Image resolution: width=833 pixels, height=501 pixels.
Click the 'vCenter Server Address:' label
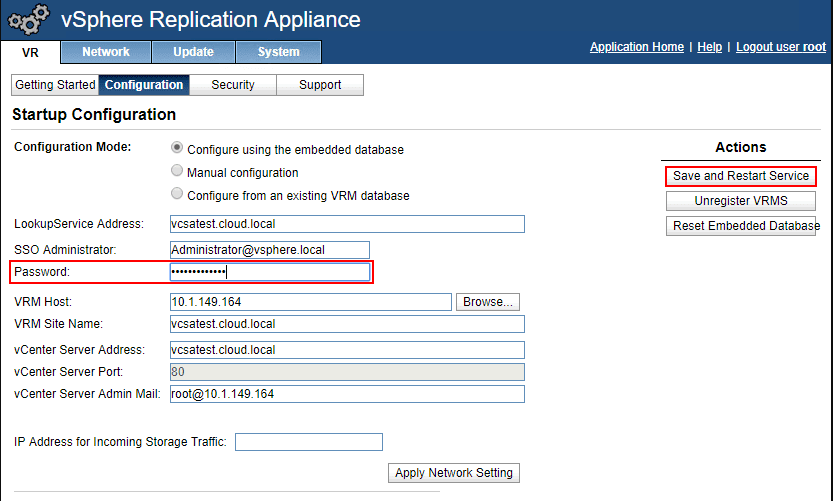pos(79,350)
